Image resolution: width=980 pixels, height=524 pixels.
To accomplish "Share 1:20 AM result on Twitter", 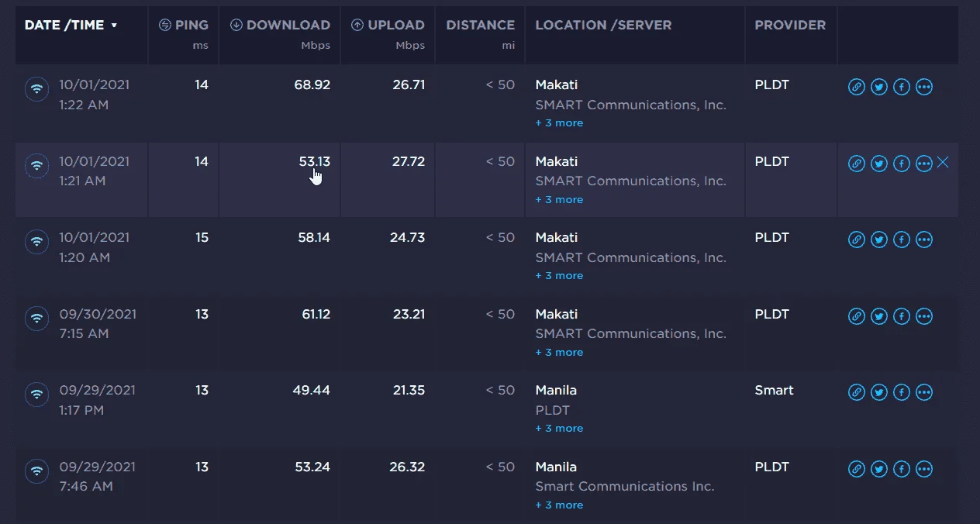I will click(x=878, y=240).
